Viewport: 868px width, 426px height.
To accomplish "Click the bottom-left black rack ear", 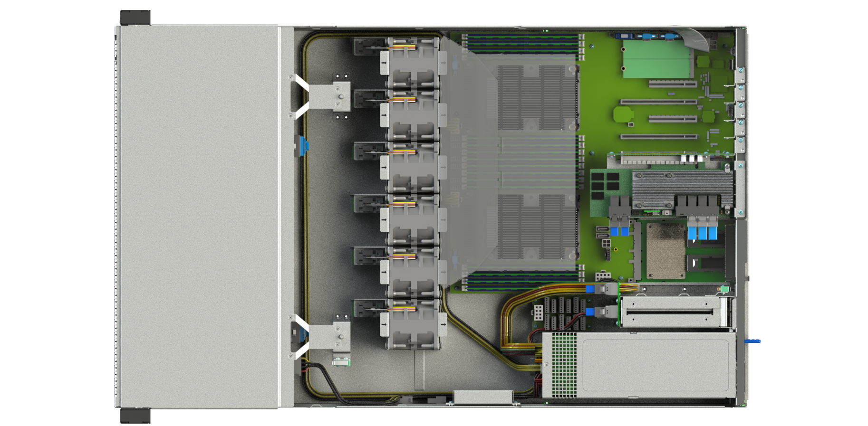I will click(135, 416).
